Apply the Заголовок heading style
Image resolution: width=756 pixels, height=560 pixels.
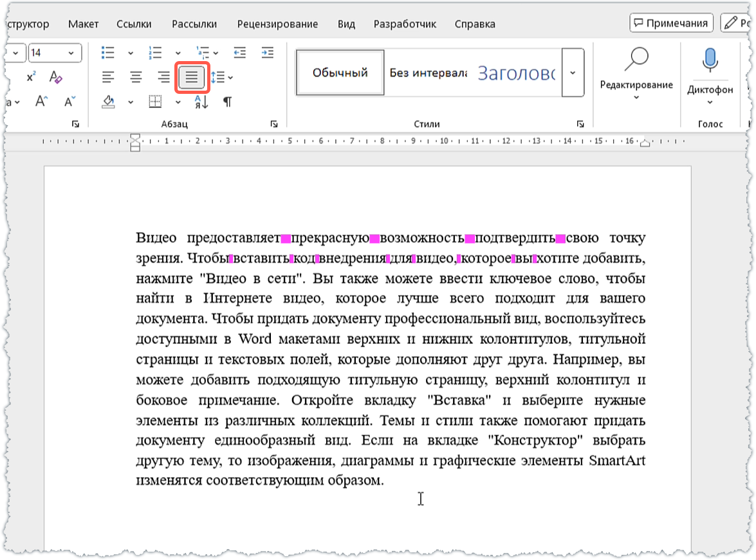click(517, 73)
